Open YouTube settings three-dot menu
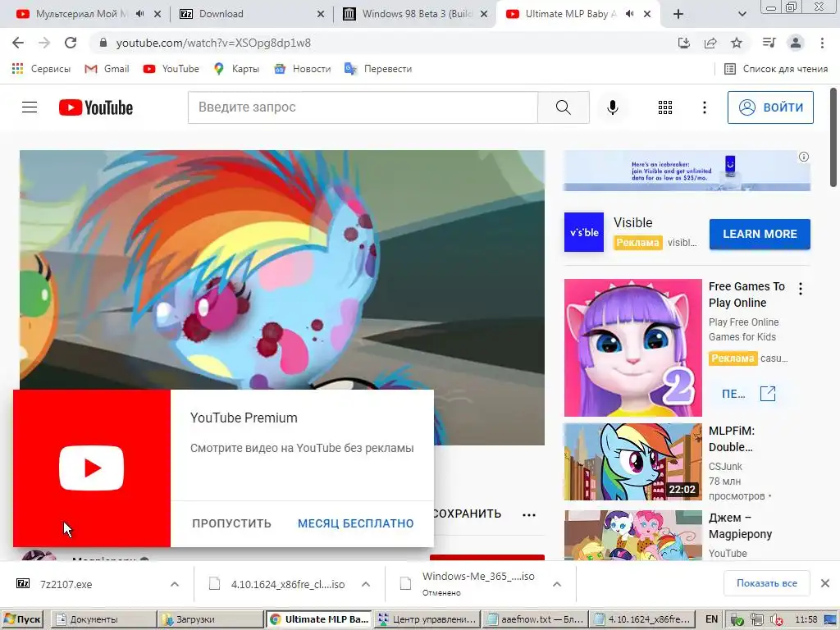The image size is (840, 630). click(x=704, y=107)
